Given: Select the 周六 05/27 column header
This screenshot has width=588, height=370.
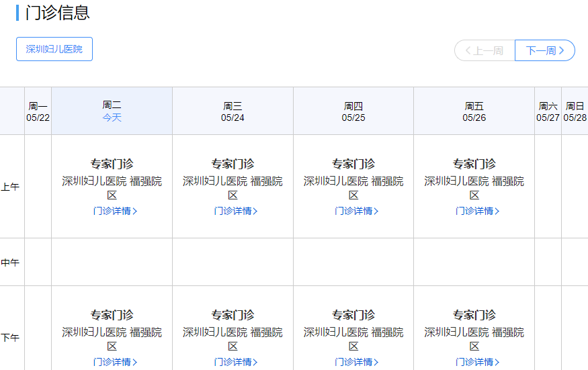Looking at the screenshot, I should click(548, 111).
